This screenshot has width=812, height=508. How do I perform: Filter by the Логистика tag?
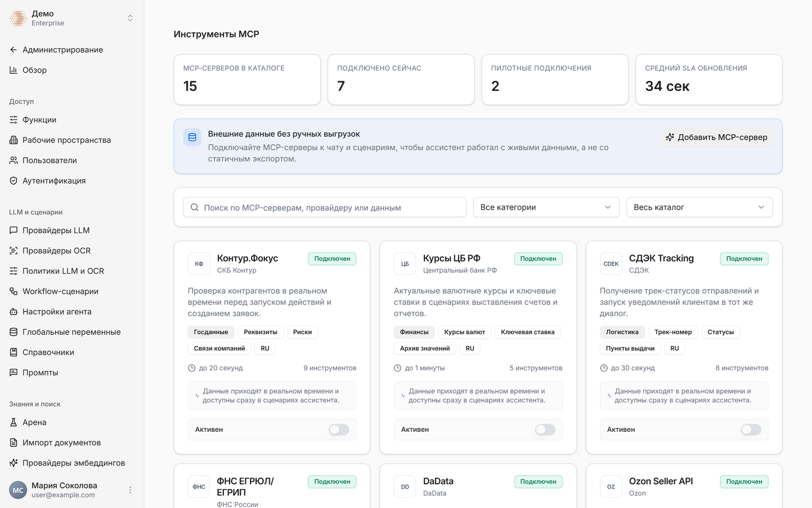622,332
